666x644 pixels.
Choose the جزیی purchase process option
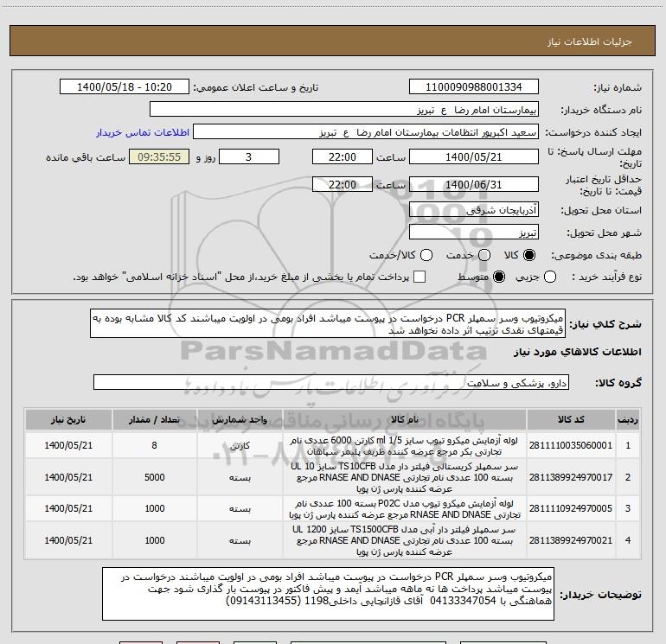pos(550,277)
